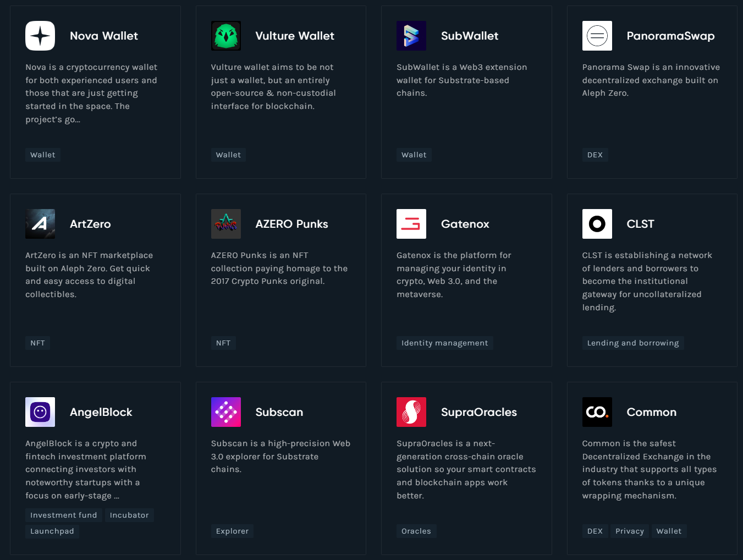The height and width of the screenshot is (560, 743).
Task: Open the Nova Wallet title link
Action: tap(103, 36)
